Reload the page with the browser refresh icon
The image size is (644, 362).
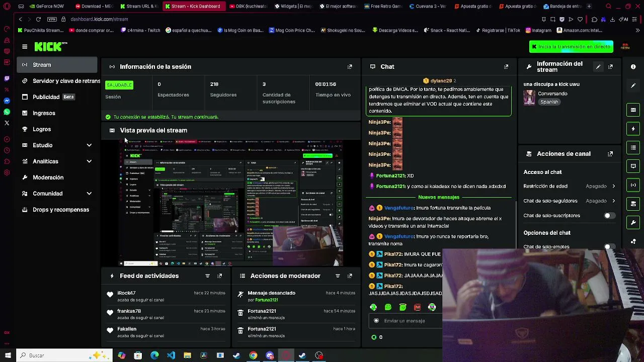tap(38, 19)
